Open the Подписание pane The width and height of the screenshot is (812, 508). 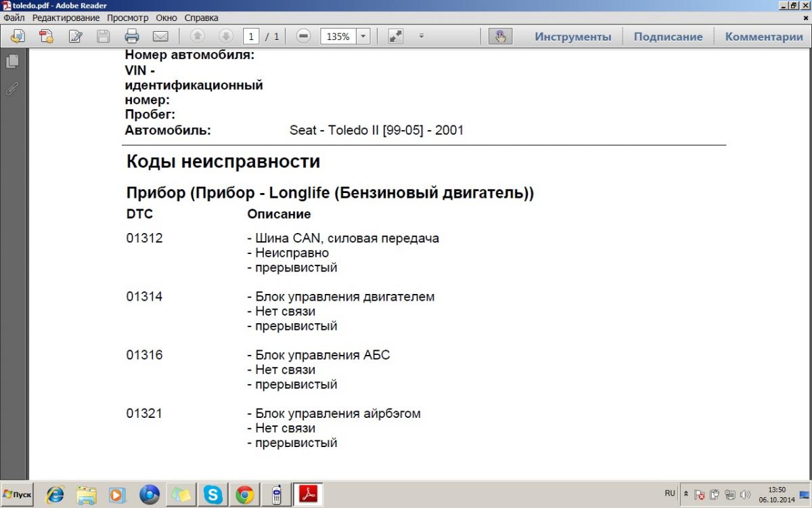click(668, 37)
